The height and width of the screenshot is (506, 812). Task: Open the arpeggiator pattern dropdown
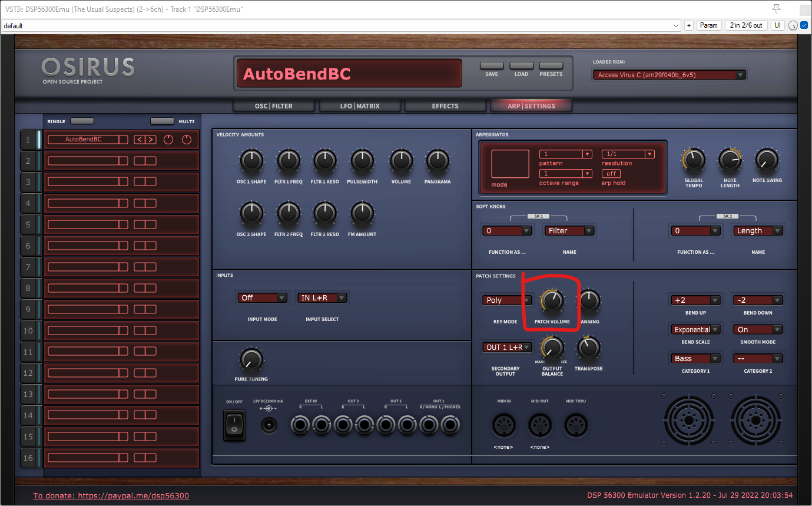566,154
